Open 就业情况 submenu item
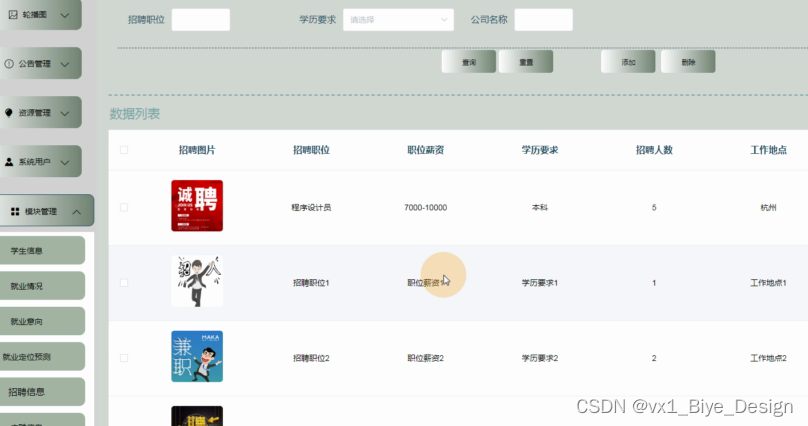This screenshot has height=426, width=808. 42,286
